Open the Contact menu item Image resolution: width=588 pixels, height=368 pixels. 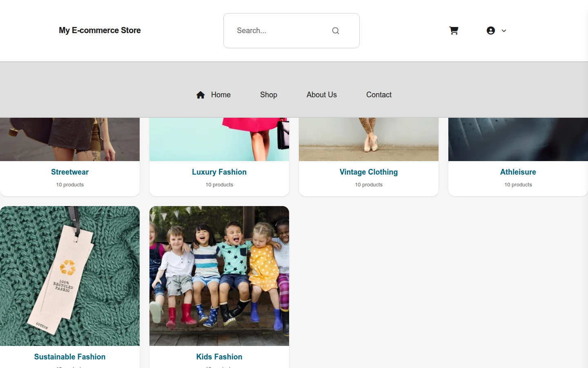click(379, 95)
